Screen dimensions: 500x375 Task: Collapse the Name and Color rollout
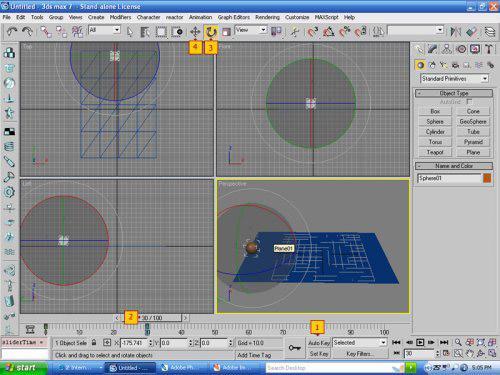(x=454, y=166)
